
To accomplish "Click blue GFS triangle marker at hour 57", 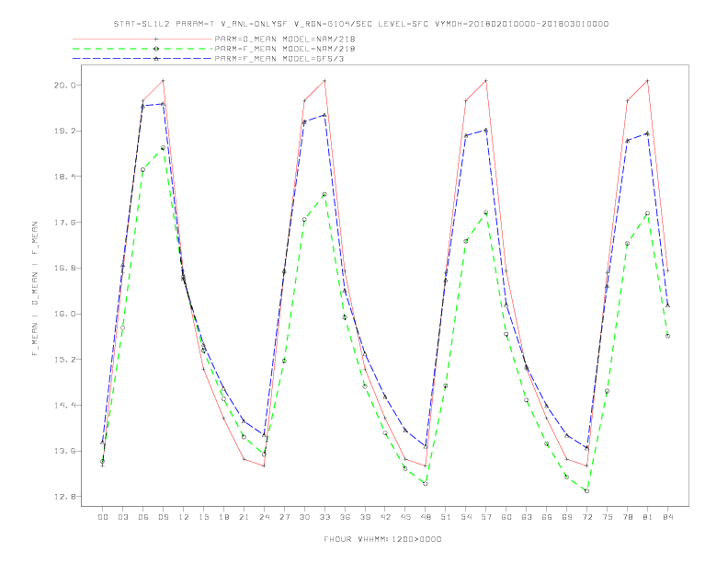I will 486,131.
